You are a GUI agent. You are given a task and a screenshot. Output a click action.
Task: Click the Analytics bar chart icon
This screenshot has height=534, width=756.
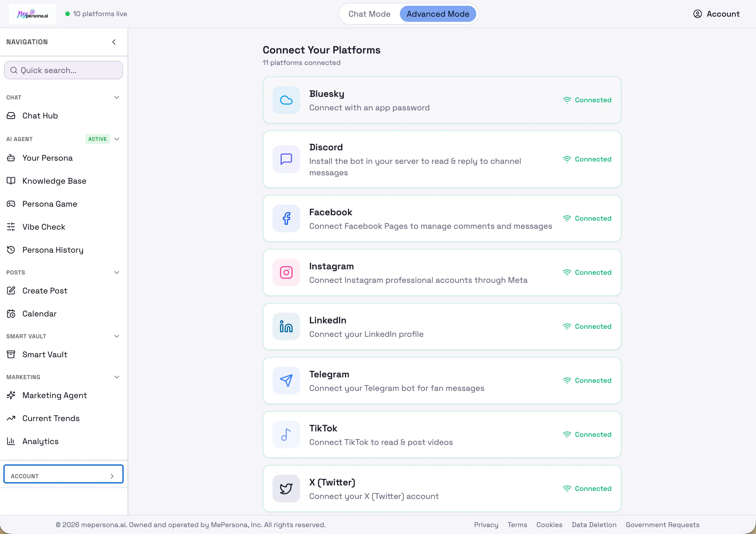11,441
